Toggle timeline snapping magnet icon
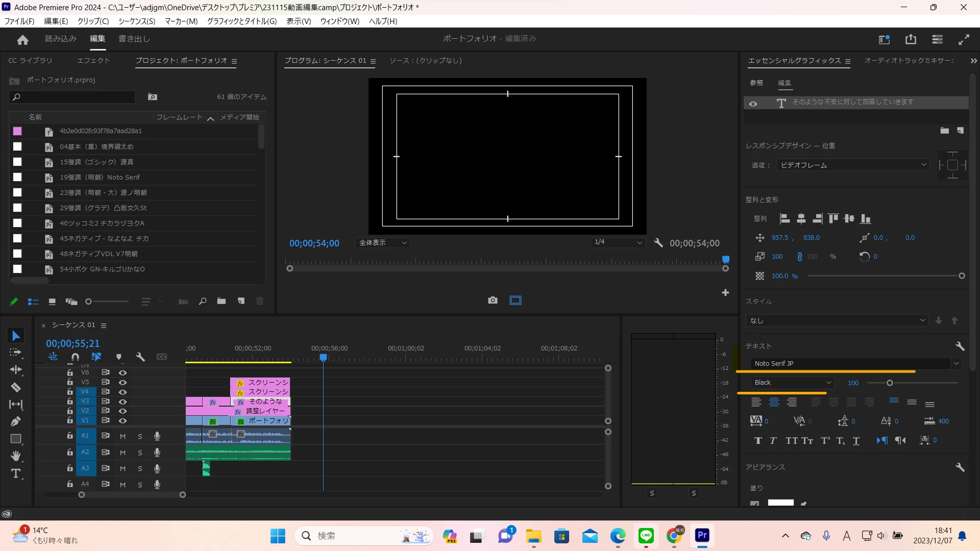The image size is (980, 551). 75,357
